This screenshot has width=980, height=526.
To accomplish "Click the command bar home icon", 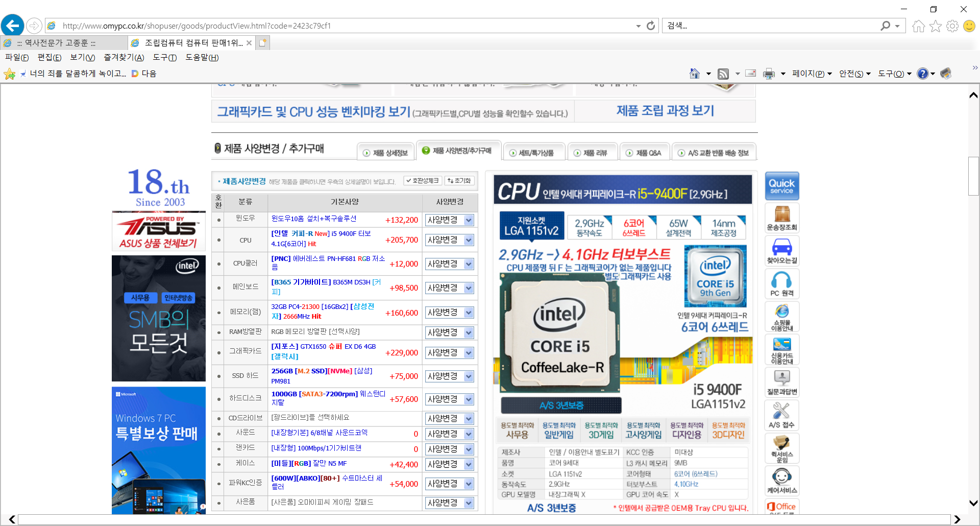I will click(x=694, y=74).
